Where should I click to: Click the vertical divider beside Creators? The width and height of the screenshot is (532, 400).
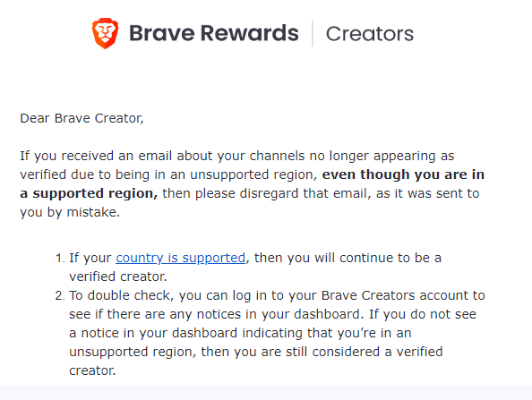313,33
